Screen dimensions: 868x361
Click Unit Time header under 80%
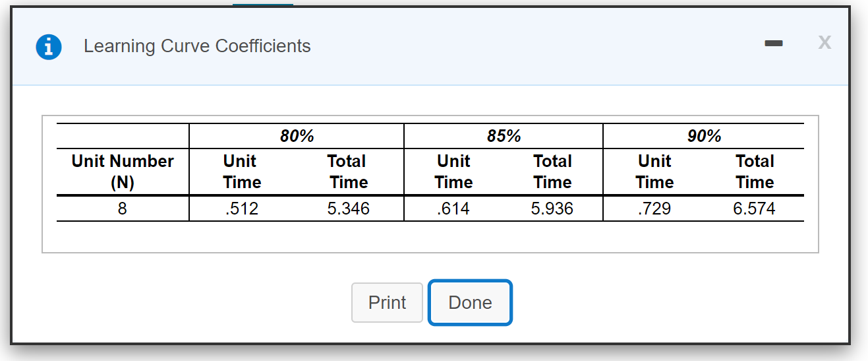[242, 172]
